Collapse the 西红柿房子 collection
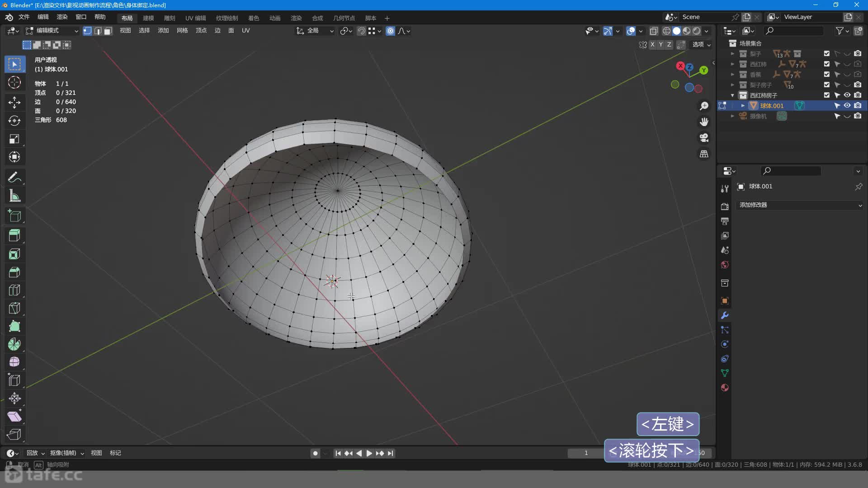 click(732, 95)
